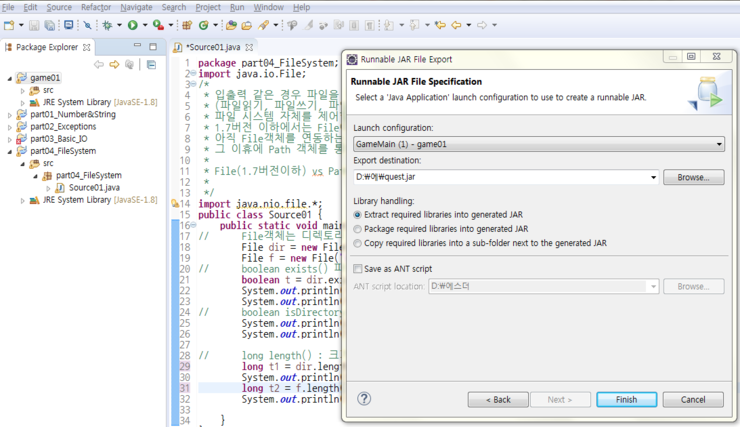
Task: Click the Save All toolbar icon
Action: pos(49,25)
